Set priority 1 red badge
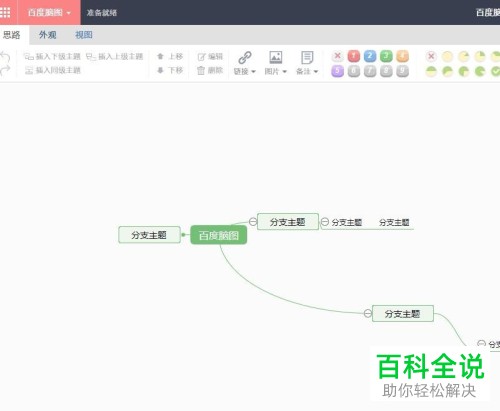Viewport: 500px width, 411px height. pyautogui.click(x=354, y=56)
